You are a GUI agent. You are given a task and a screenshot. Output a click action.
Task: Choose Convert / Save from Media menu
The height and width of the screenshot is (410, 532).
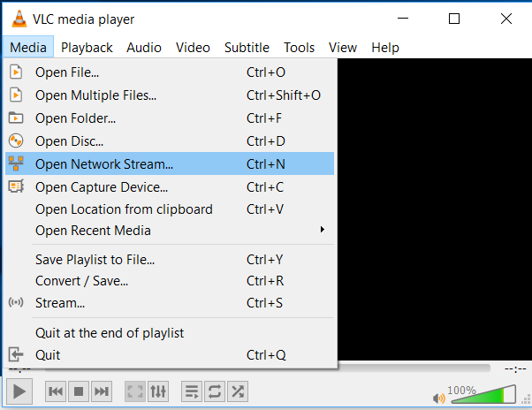click(81, 281)
